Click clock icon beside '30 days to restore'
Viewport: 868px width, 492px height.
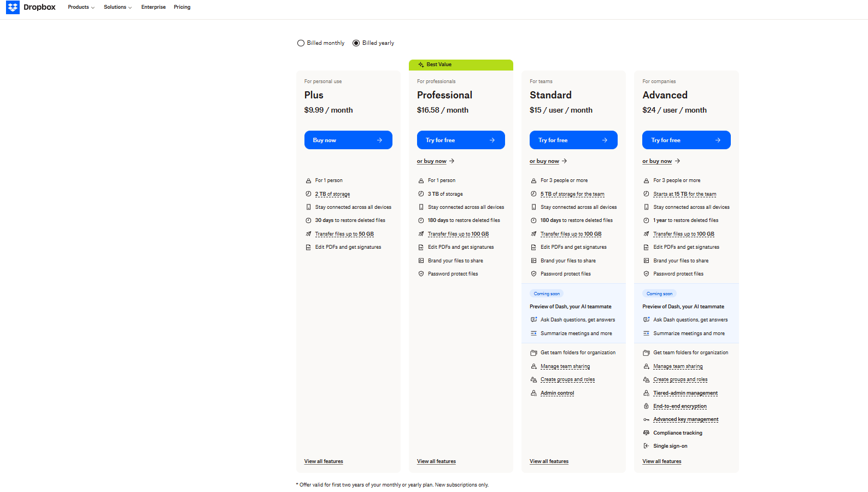pos(308,220)
